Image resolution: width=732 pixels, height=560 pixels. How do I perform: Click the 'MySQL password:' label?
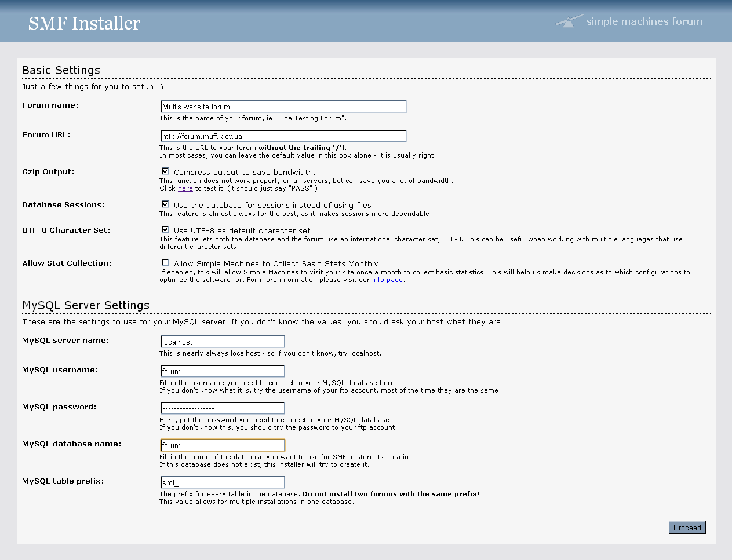point(59,407)
